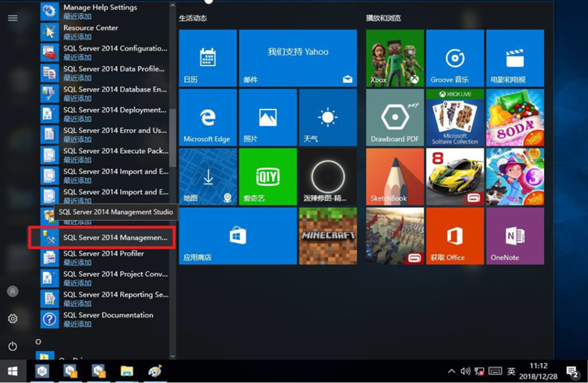Open SQL Server 2014 Execute Package entry
The image size is (588, 383).
point(104,155)
